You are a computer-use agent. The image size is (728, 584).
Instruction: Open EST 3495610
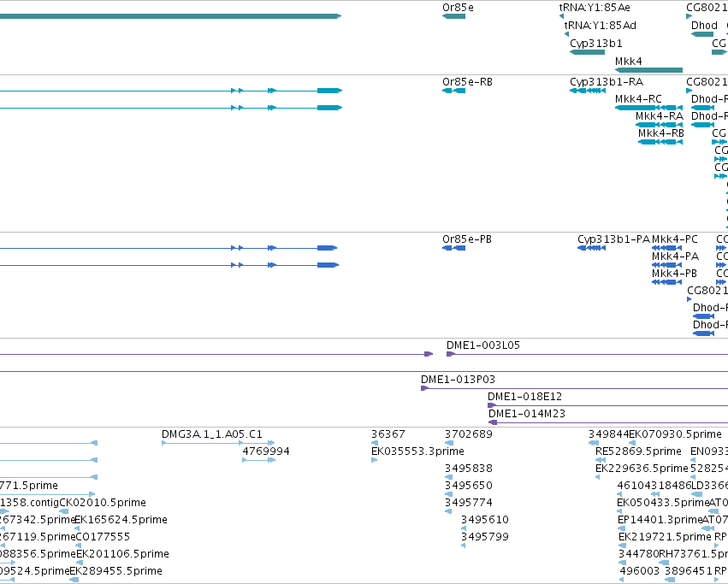tap(464, 528)
